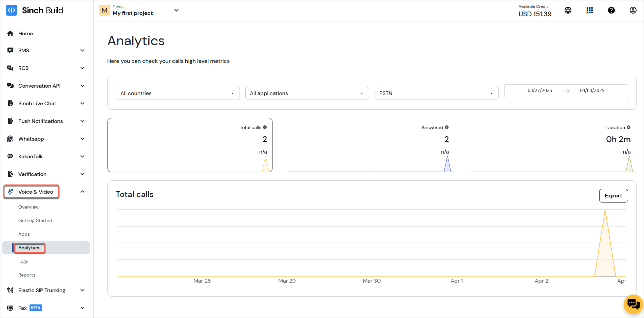The width and height of the screenshot is (644, 318).
Task: Click the Total calls info tooltip icon
Action: pos(265,127)
